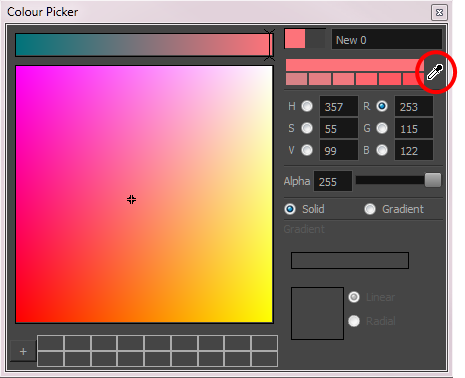Click the Alpha slider handle

[x=433, y=180]
